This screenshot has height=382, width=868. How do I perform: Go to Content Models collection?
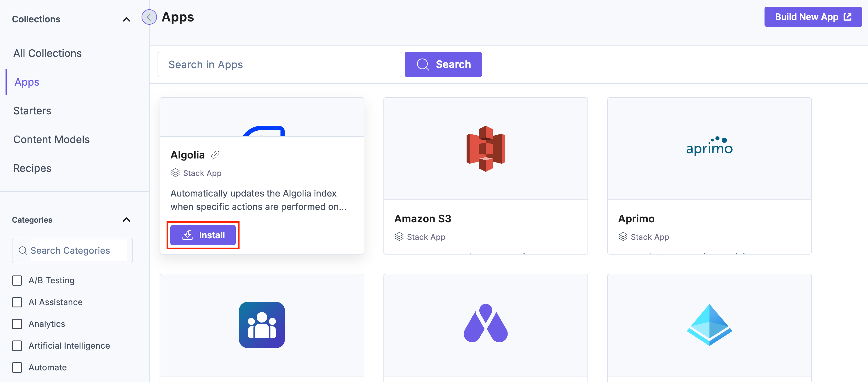tap(51, 139)
